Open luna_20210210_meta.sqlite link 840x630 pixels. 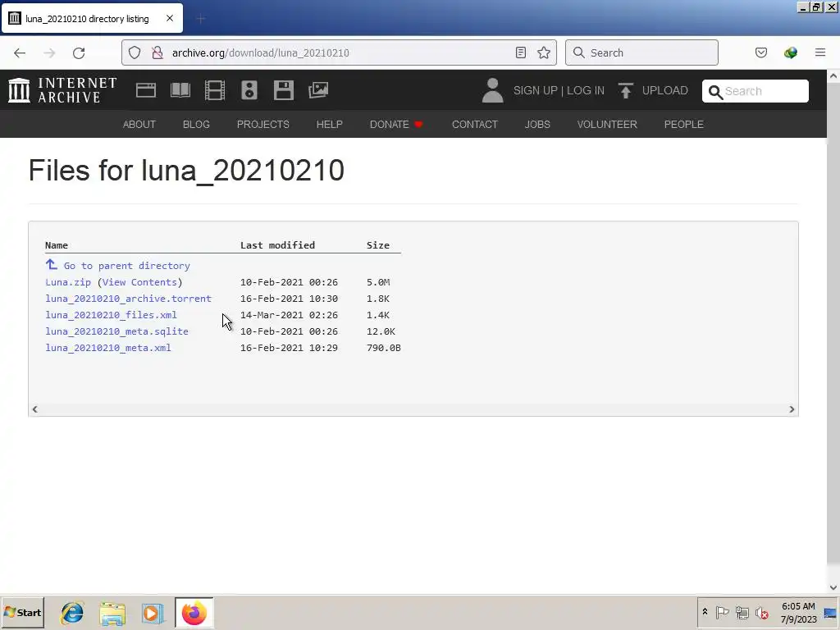pos(116,331)
